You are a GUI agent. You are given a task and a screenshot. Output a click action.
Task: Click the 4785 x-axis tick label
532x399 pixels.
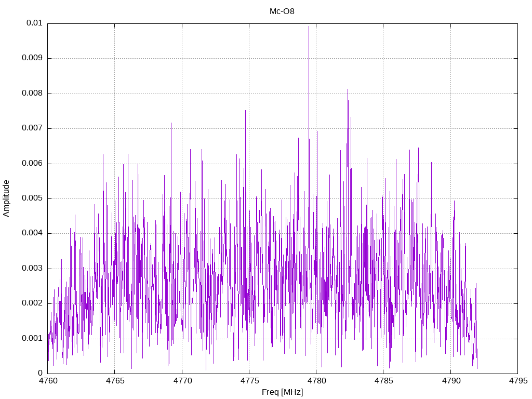point(384,381)
